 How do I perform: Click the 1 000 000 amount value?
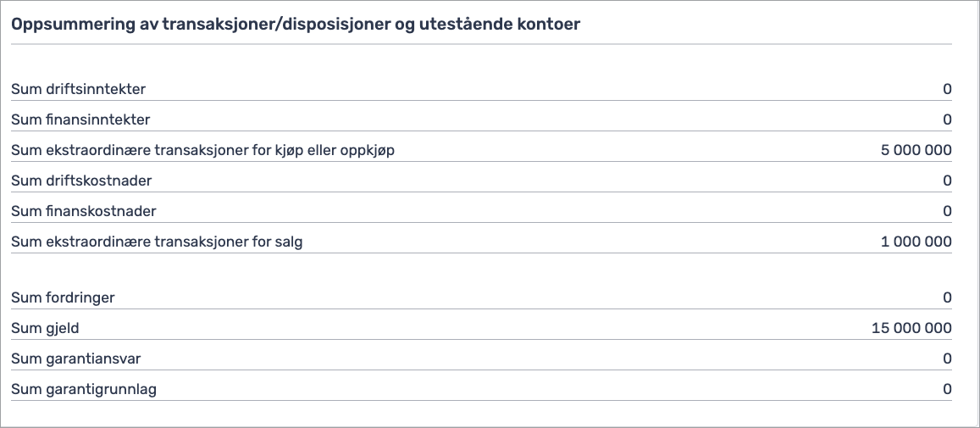916,242
